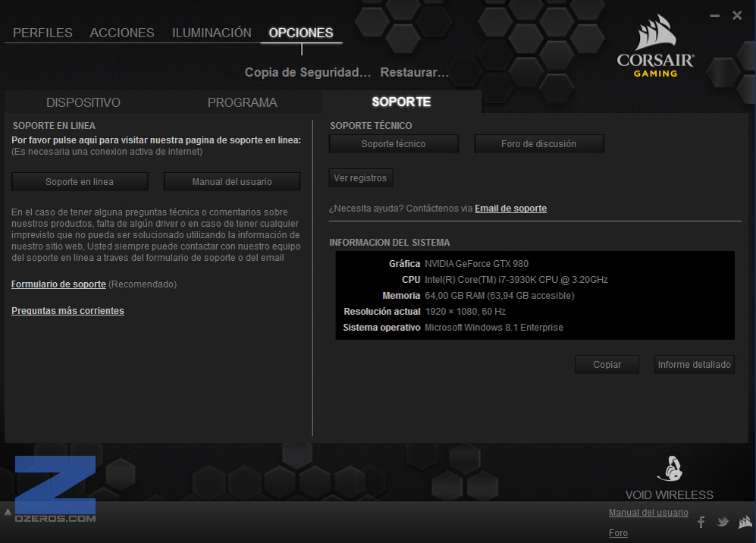This screenshot has width=756, height=543.
Task: Click the Resolución actual label
Action: pos(382,312)
